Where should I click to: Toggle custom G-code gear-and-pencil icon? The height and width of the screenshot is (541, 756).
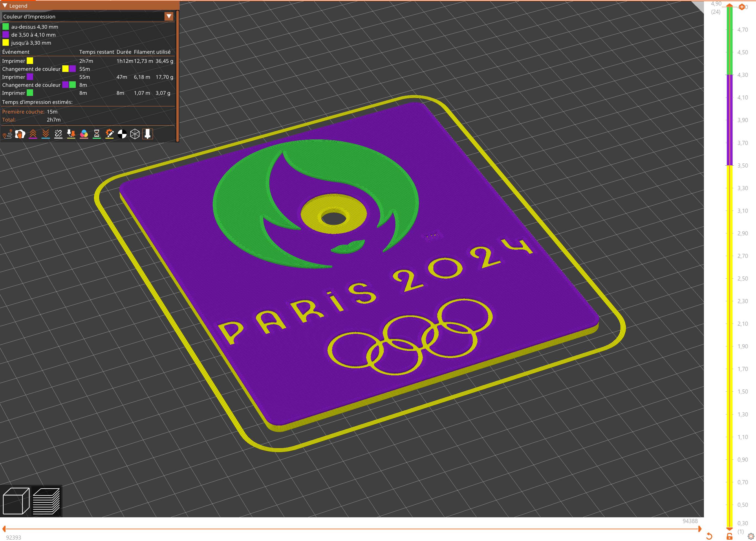(x=109, y=134)
